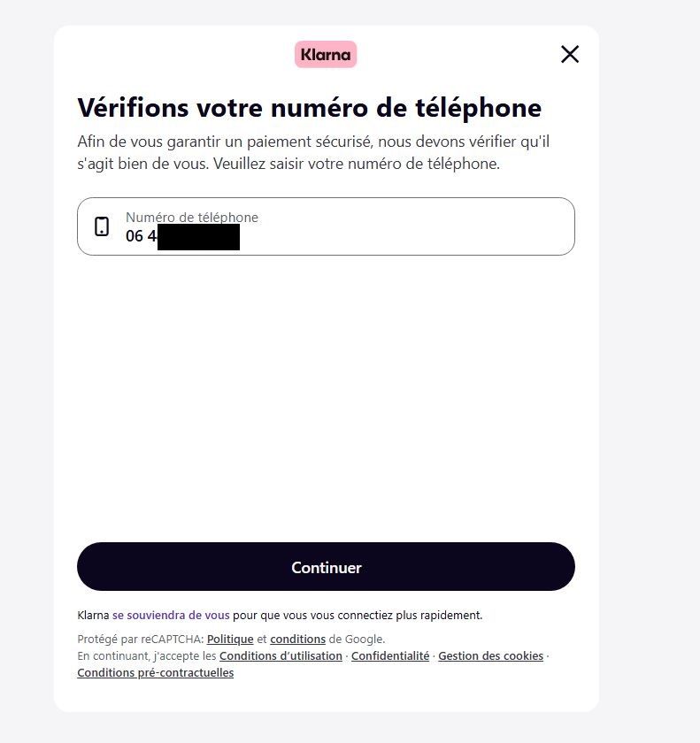Click the 'Vérifions votre numéro de téléphone' heading

(310, 108)
